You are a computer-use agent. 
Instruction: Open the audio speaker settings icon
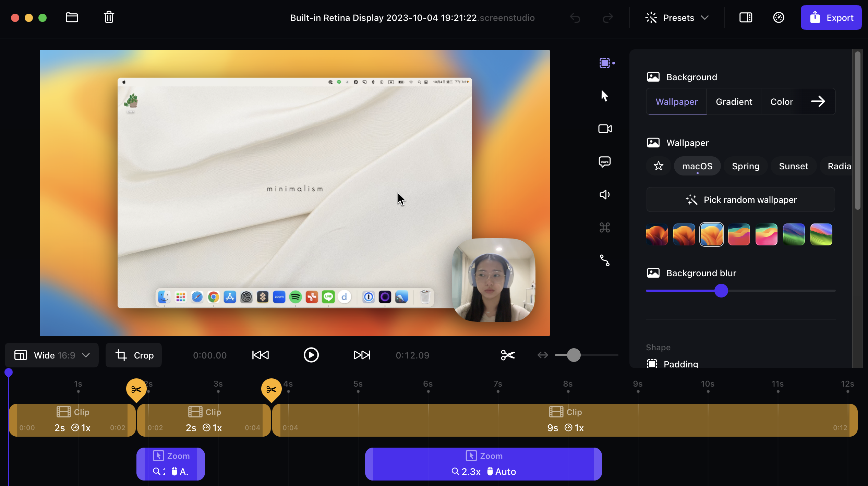605,195
